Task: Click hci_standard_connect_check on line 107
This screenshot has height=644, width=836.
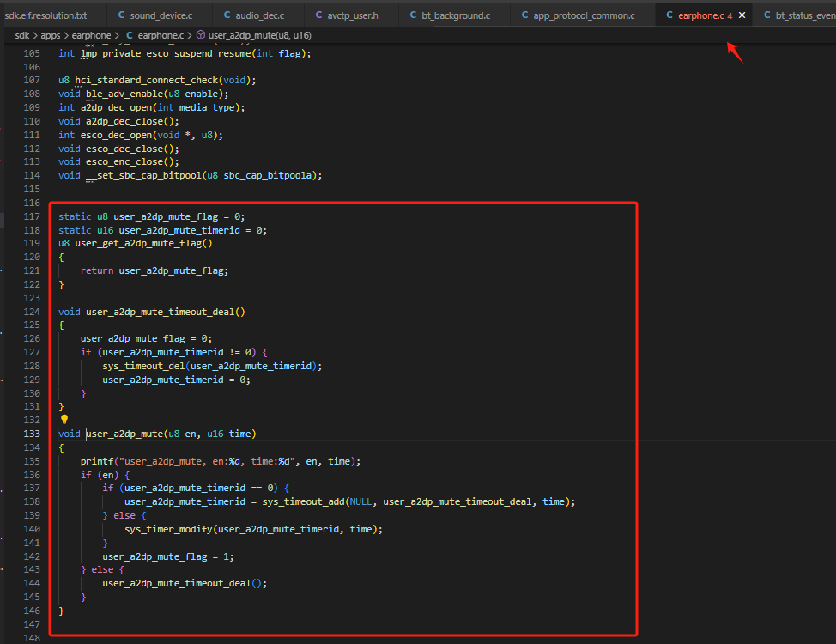Action: pos(147,80)
